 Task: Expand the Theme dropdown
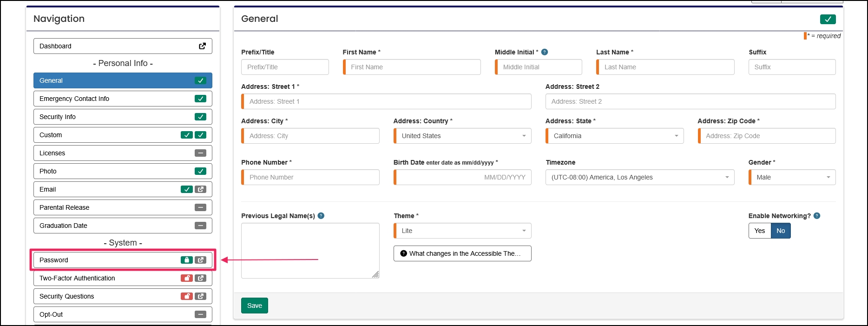pyautogui.click(x=462, y=231)
